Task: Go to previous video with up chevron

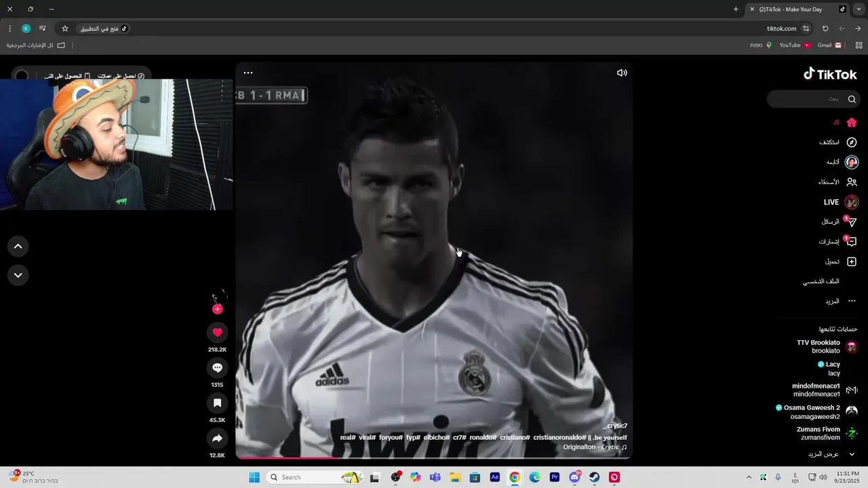Action: [x=18, y=247]
